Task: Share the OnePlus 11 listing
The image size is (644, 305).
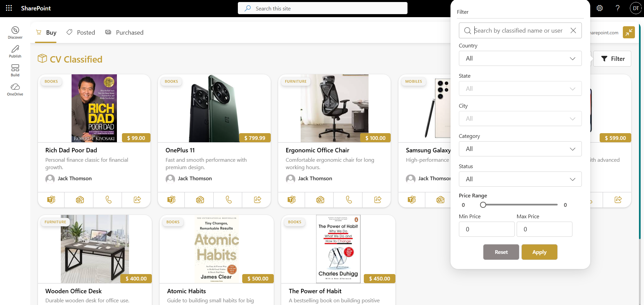Action: 257,200
